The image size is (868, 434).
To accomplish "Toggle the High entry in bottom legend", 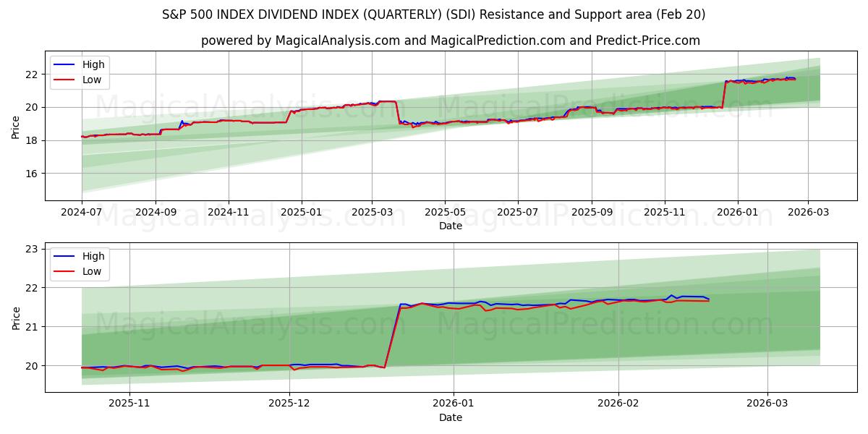I will pos(94,256).
